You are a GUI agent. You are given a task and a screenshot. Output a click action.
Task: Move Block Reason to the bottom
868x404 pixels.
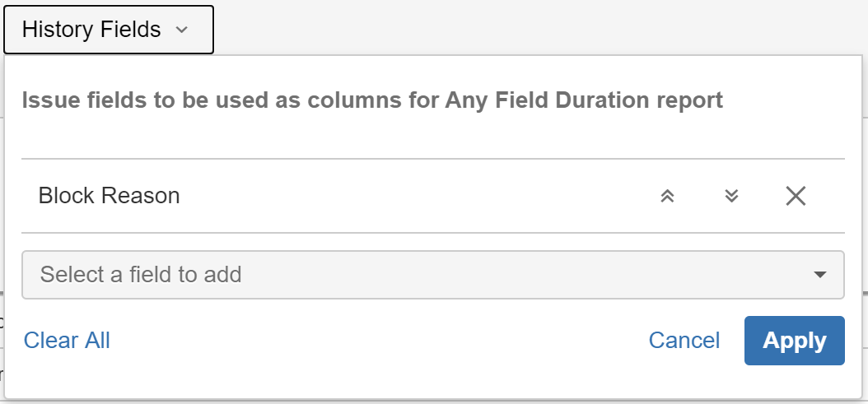pos(731,196)
